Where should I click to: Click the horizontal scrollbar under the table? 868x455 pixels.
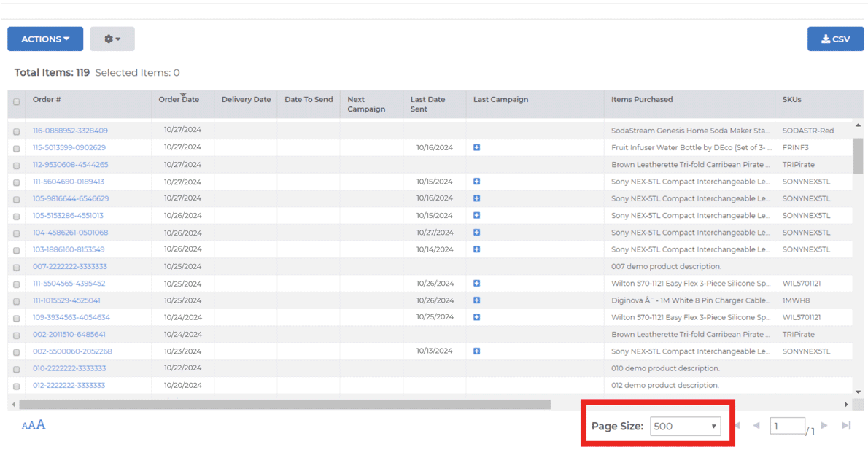(284, 404)
